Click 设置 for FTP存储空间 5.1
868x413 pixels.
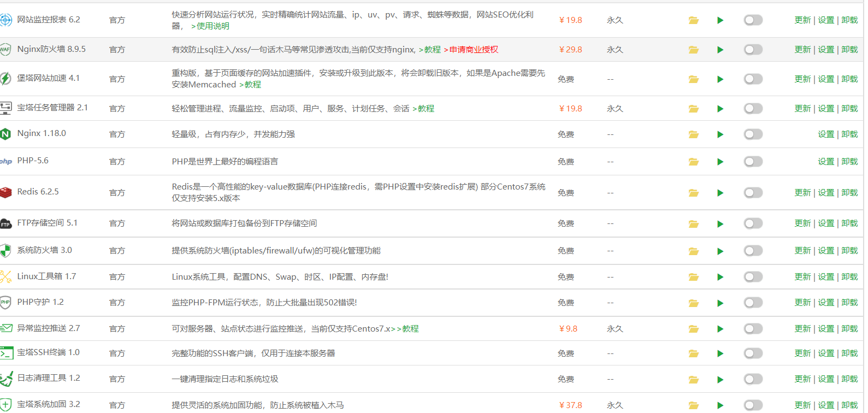pos(826,223)
